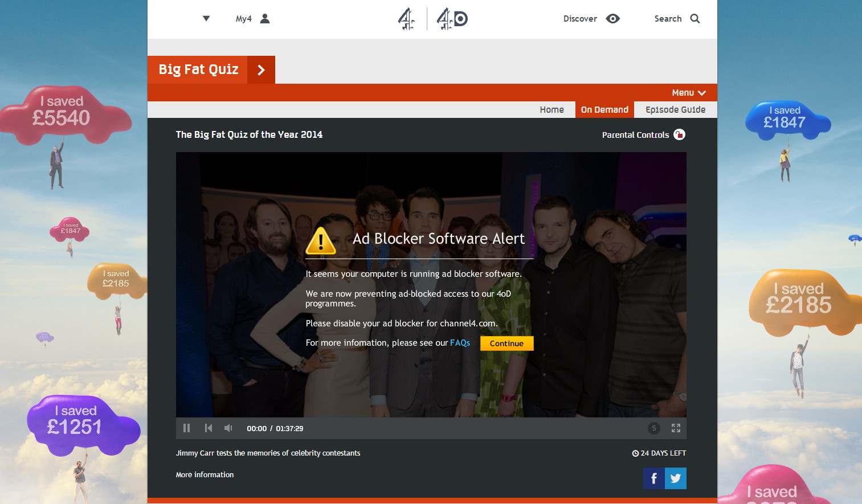Click the arrow beside Big Fat Quiz
The image size is (862, 504).
click(261, 70)
